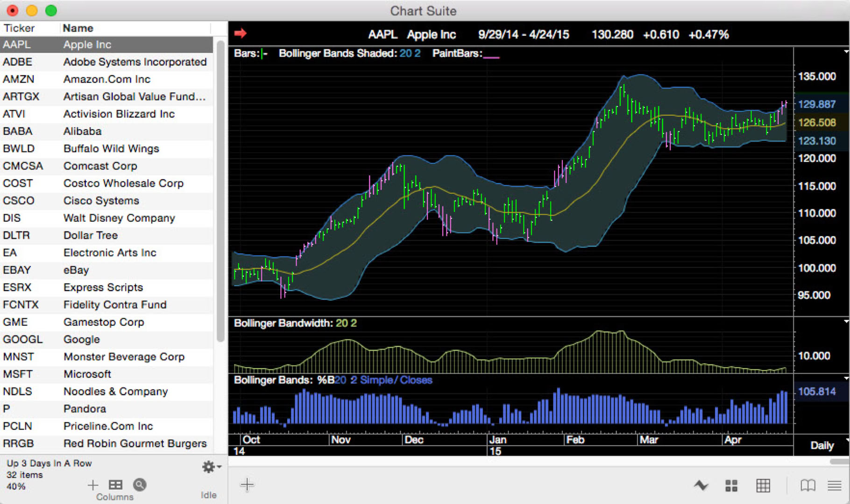Click the red arrow icon above the chart
This screenshot has height=504, width=850.
241,33
